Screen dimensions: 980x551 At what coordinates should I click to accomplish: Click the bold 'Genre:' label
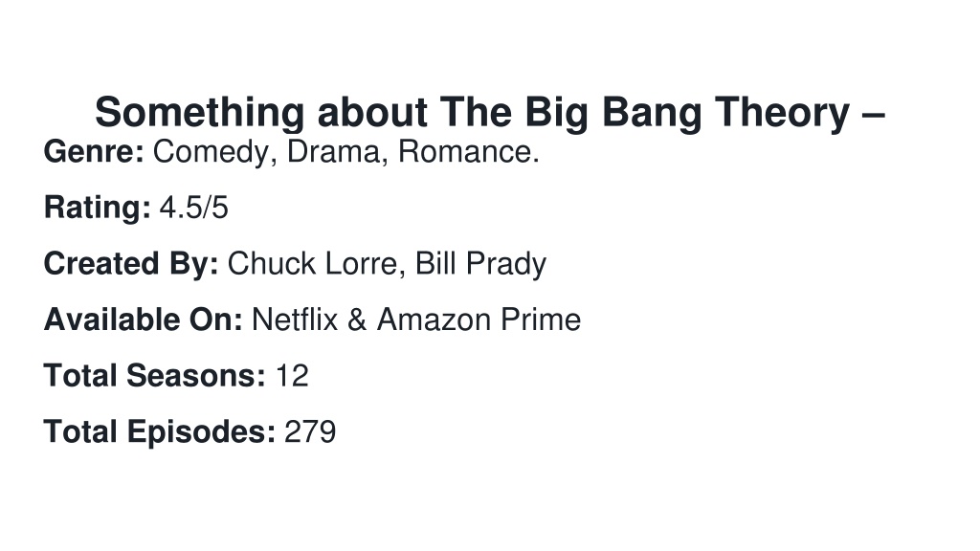tap(94, 152)
